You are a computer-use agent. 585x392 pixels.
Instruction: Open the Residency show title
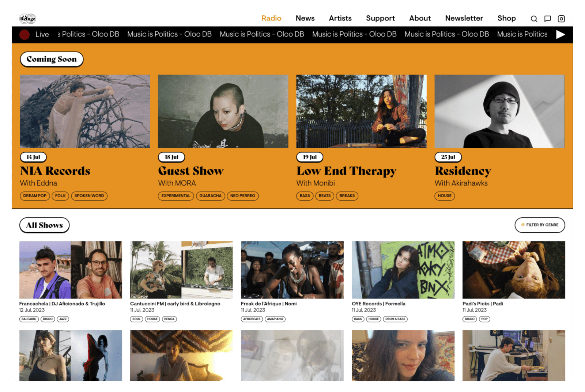(x=463, y=171)
